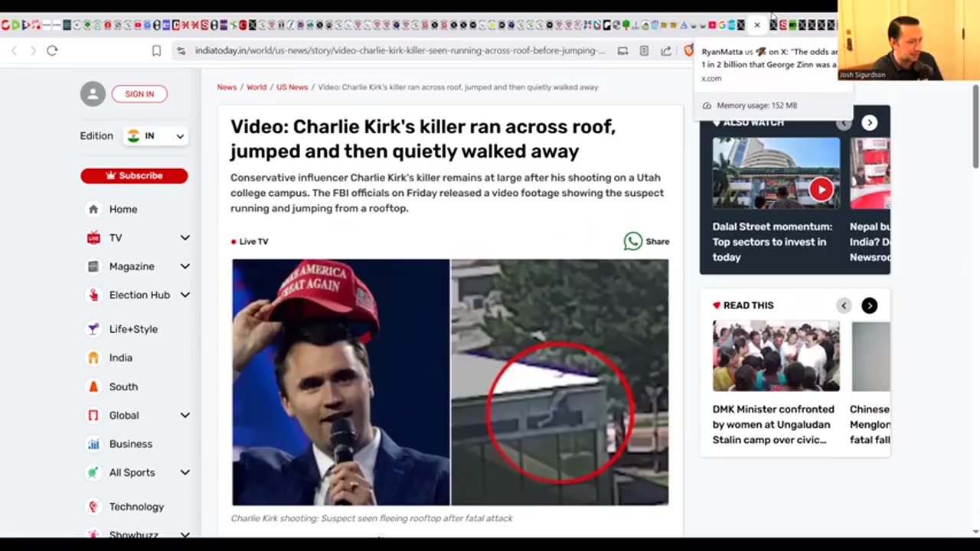Show next Also Watch video
Viewport: 980px width, 551px height.
(869, 122)
